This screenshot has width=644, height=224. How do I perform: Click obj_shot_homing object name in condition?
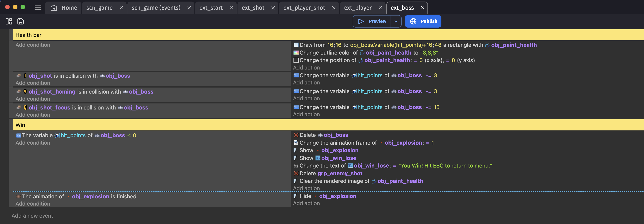coord(52,92)
